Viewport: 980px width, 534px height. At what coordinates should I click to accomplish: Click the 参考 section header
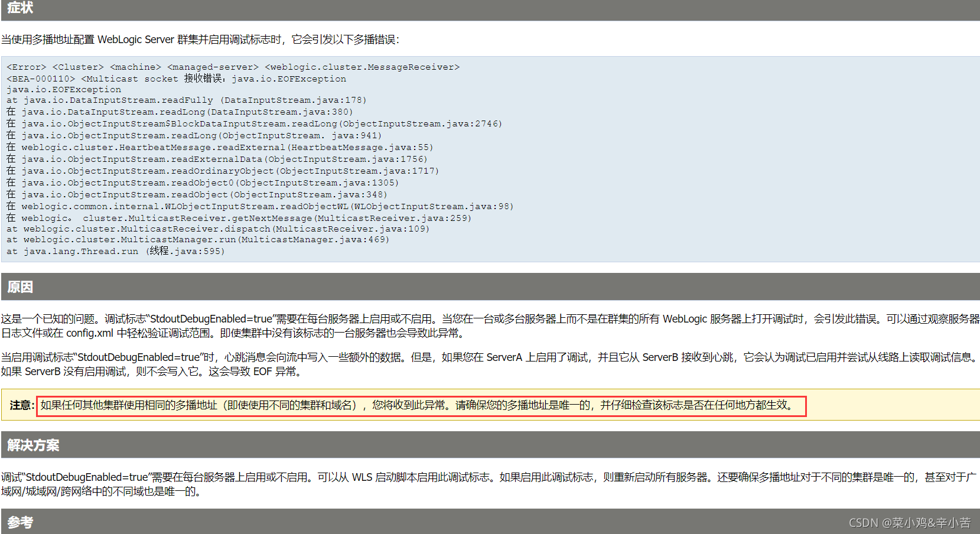[490, 522]
